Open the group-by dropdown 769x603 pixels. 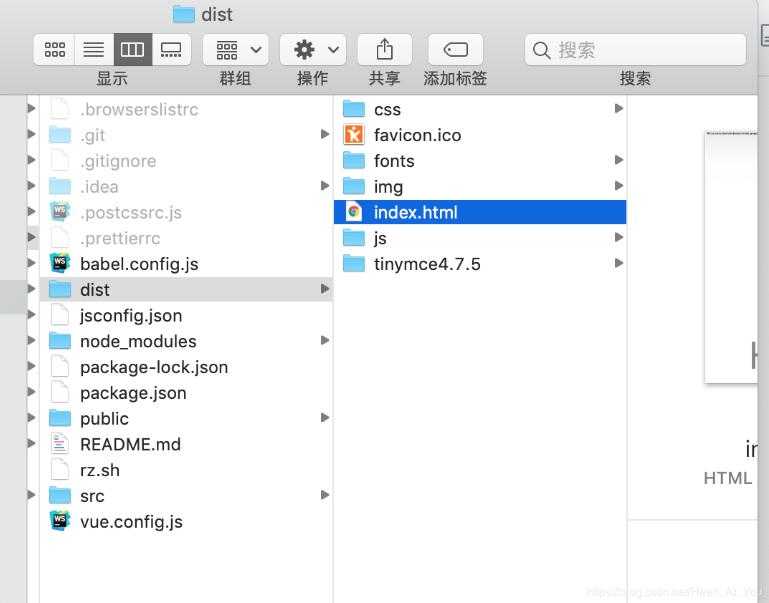tap(235, 49)
